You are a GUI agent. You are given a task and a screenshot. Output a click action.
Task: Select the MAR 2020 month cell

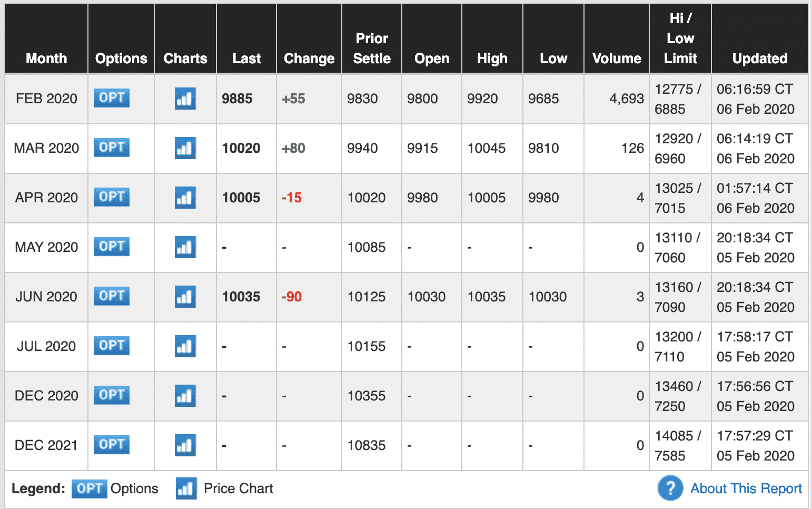point(46,148)
